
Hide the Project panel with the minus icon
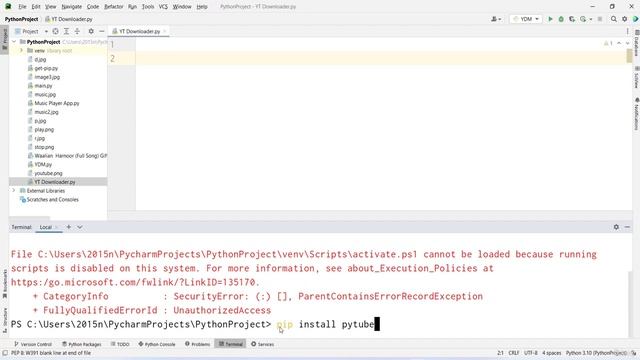[x=102, y=31]
